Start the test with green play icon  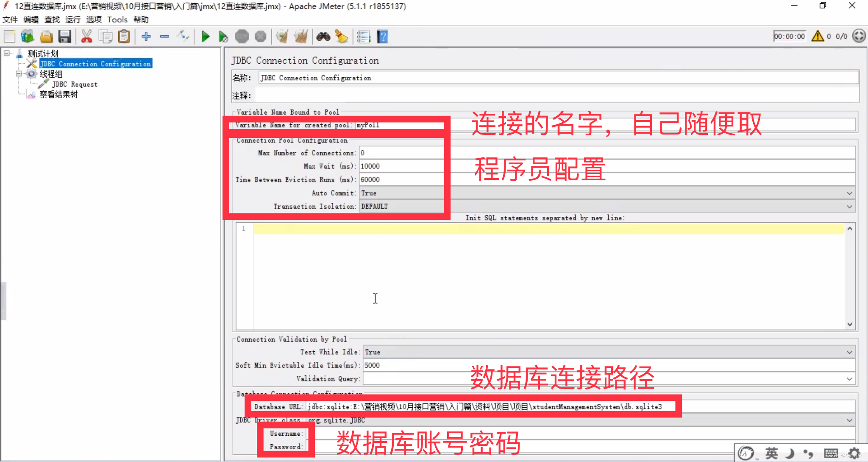point(206,36)
